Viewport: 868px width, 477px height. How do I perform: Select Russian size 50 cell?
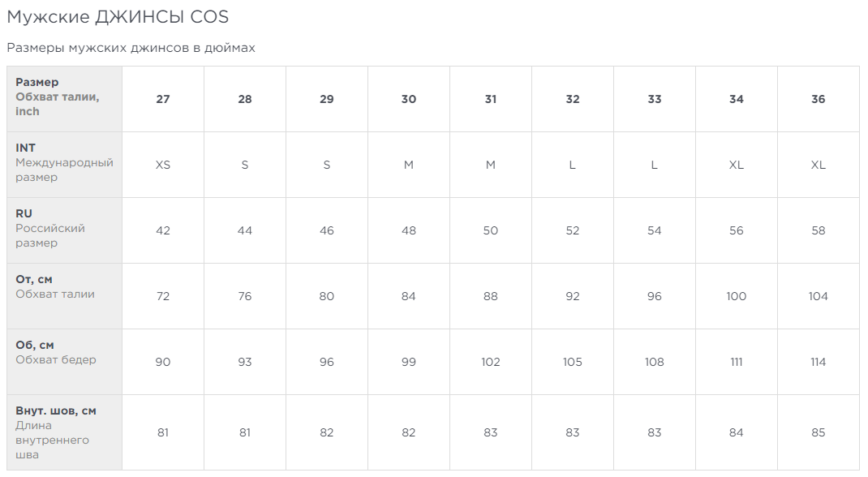pyautogui.click(x=491, y=230)
